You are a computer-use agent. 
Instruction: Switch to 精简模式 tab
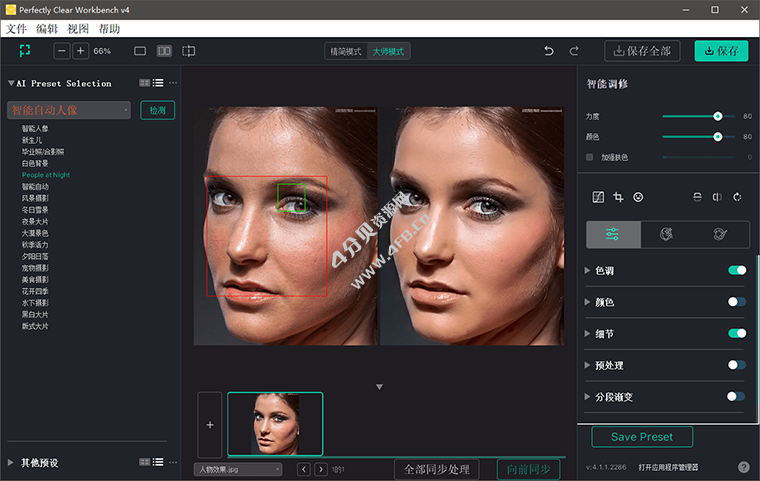click(x=345, y=51)
